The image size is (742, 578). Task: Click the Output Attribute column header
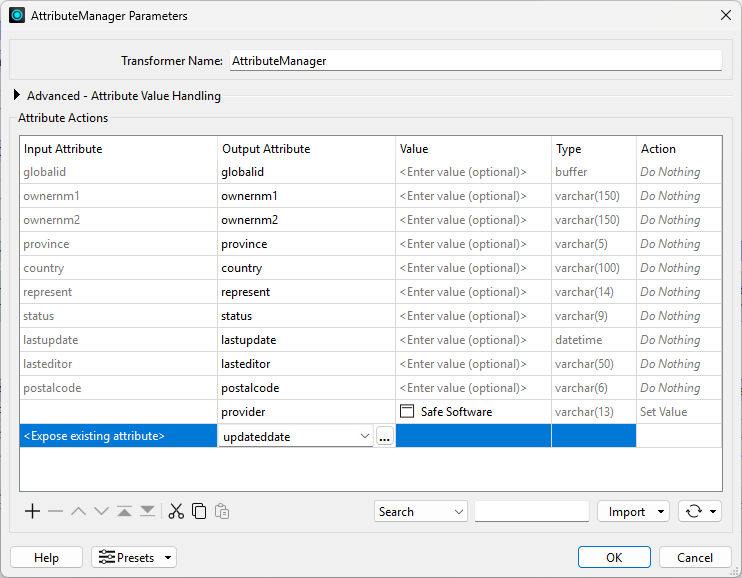click(306, 149)
